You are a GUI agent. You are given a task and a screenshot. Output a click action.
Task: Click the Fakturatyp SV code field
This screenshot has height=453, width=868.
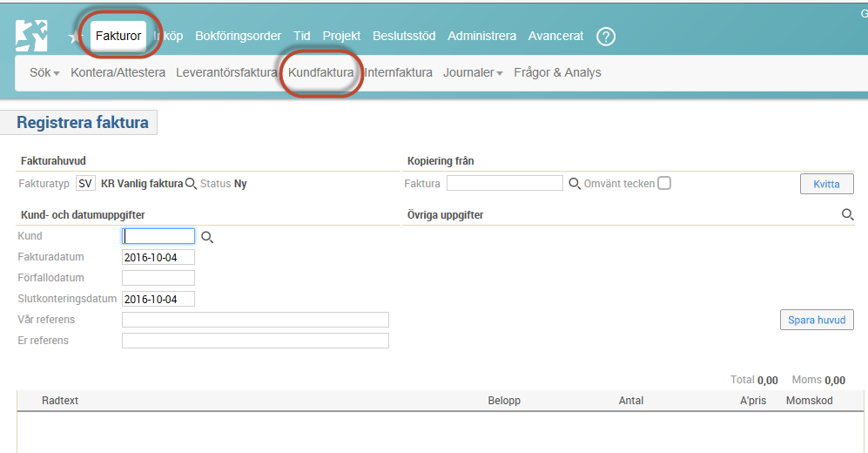pos(85,184)
